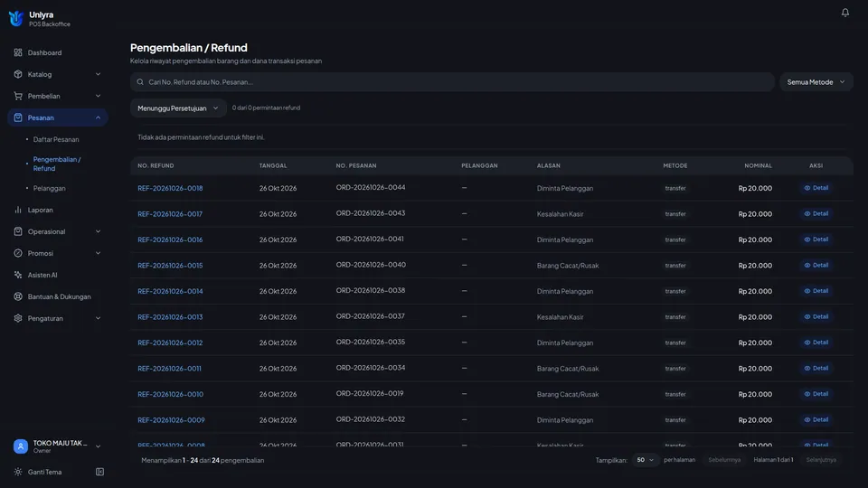This screenshot has height=488, width=868.
Task: Click order number ORD-20261026-0044
Action: (x=371, y=188)
